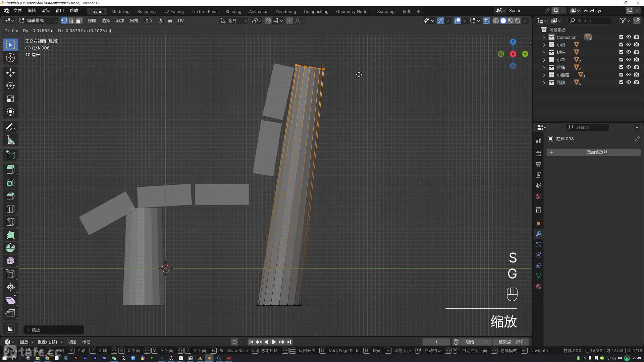644x362 pixels.
Task: Select the Rotate tool
Action: (10, 85)
